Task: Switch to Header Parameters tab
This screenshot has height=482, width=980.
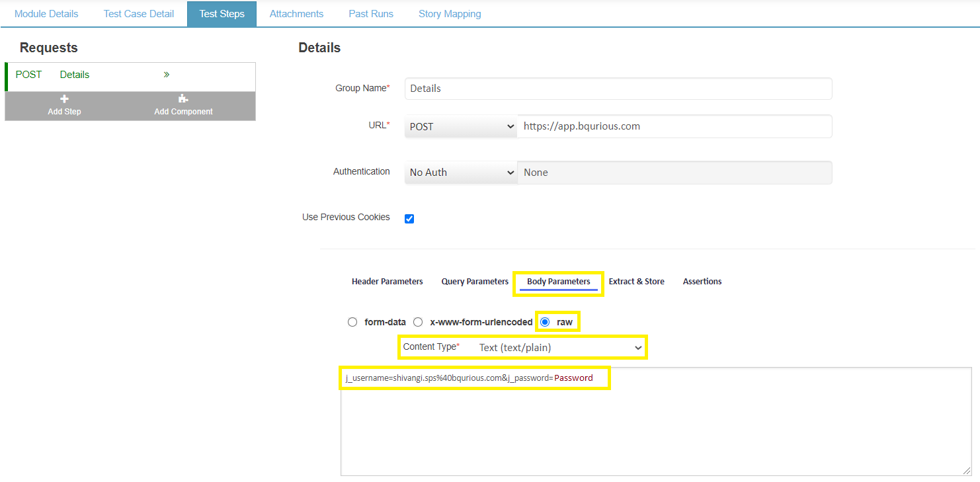Action: coord(387,282)
